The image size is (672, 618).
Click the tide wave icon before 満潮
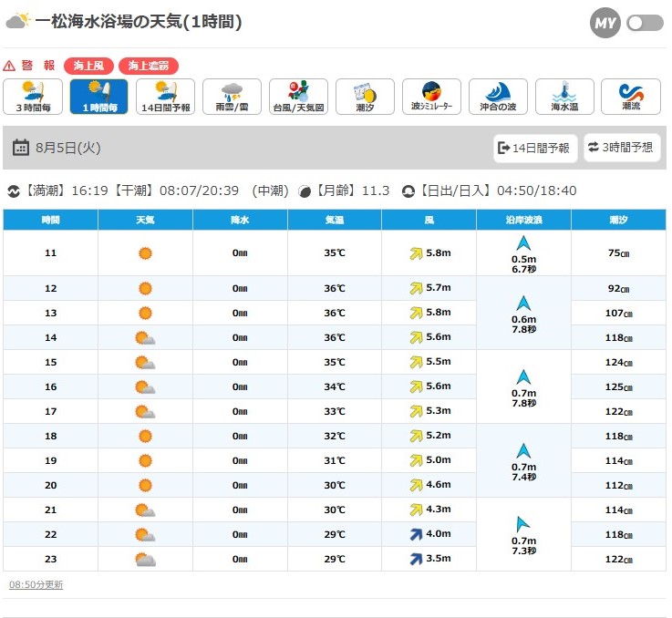14,191
